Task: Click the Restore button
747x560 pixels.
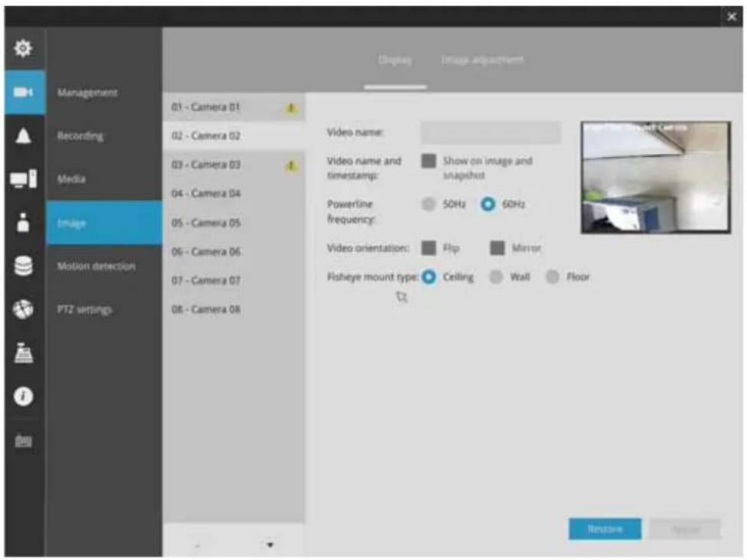Action: 605,529
